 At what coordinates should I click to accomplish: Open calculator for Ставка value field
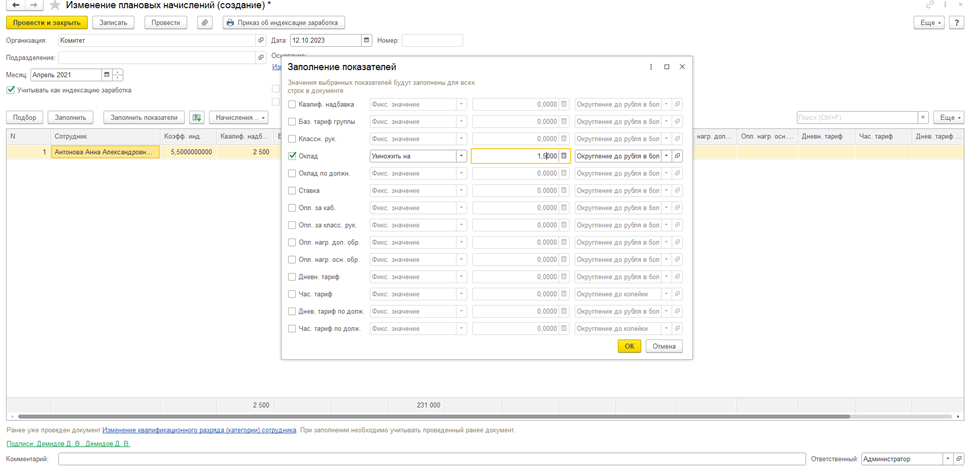[x=564, y=191]
